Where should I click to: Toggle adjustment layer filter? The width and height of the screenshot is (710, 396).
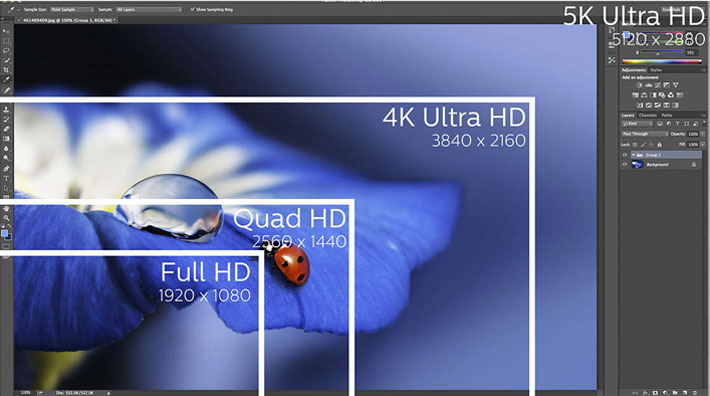(669, 124)
